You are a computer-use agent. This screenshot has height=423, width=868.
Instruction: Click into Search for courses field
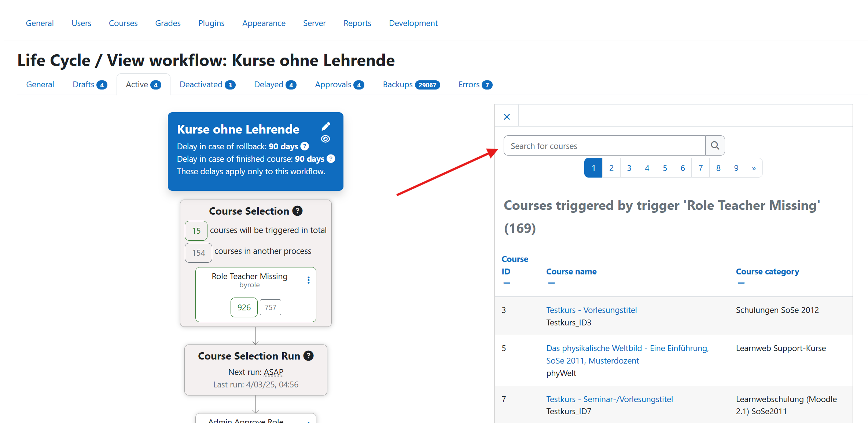pos(604,146)
